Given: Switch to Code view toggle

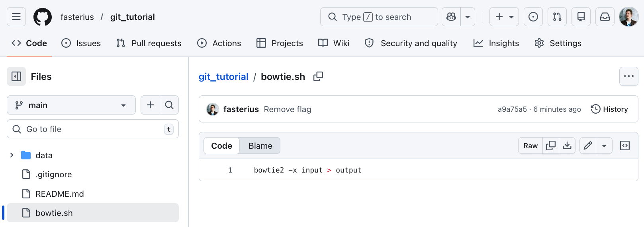Looking at the screenshot, I should (221, 146).
